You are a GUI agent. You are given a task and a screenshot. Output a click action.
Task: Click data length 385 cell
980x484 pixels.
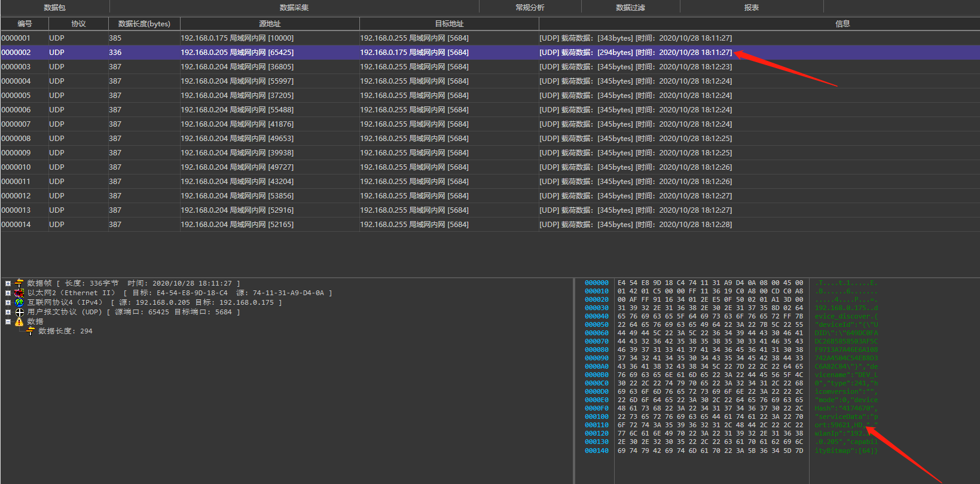point(115,38)
